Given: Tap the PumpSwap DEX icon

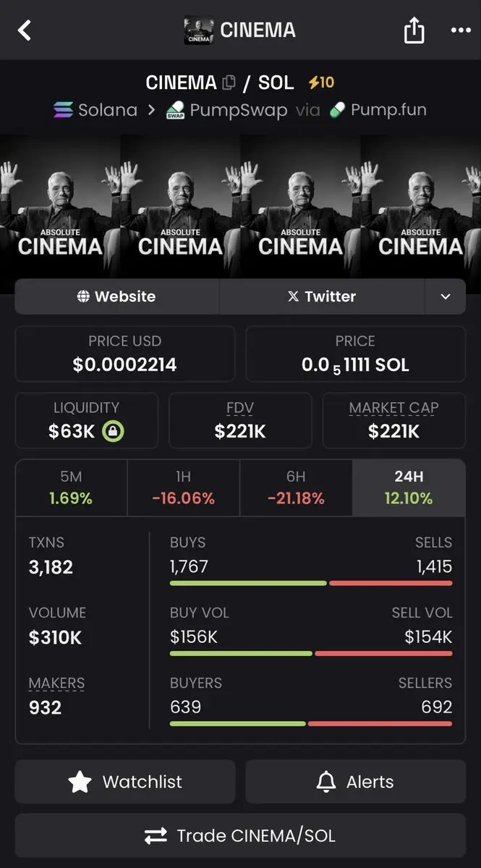Looking at the screenshot, I should [x=175, y=111].
